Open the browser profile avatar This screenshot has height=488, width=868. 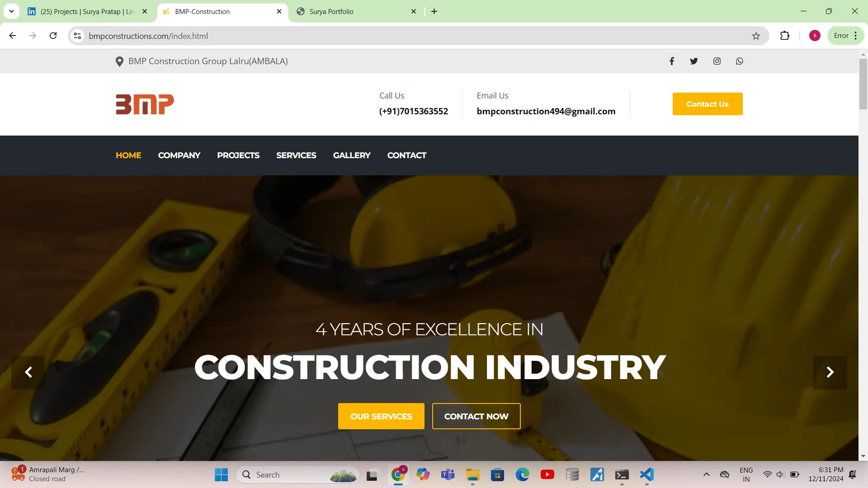(x=814, y=35)
